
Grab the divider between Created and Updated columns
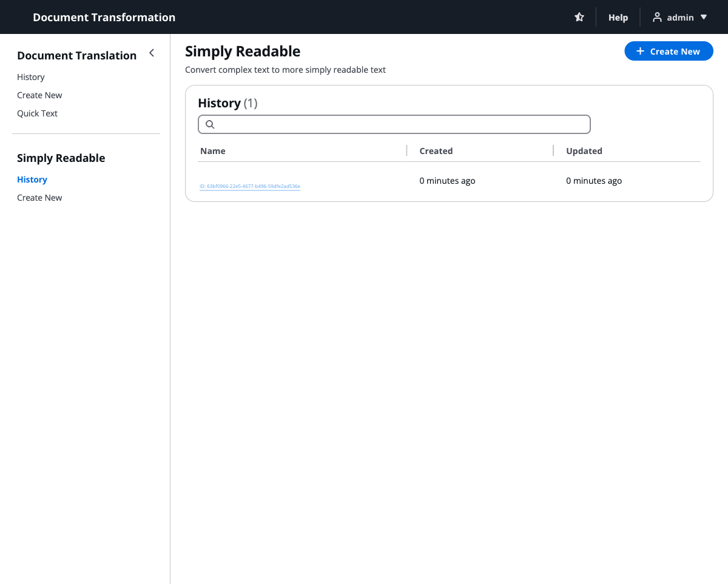(x=553, y=151)
